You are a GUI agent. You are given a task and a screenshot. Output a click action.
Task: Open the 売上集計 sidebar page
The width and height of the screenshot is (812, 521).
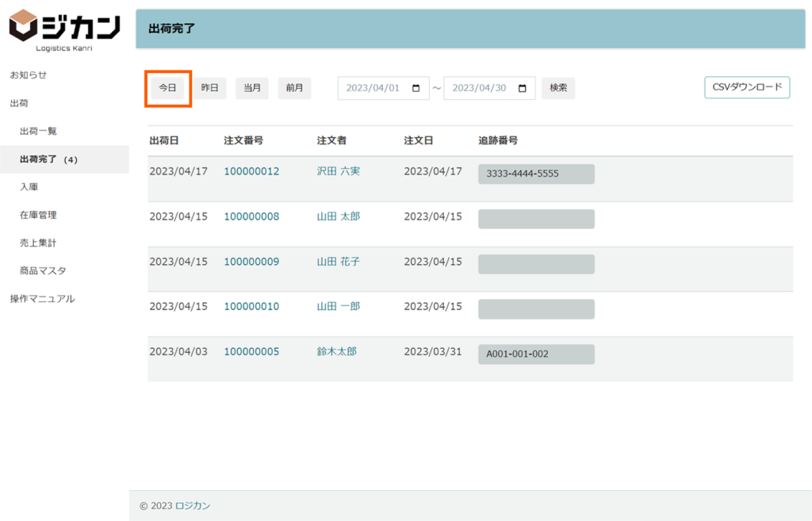[x=38, y=243]
